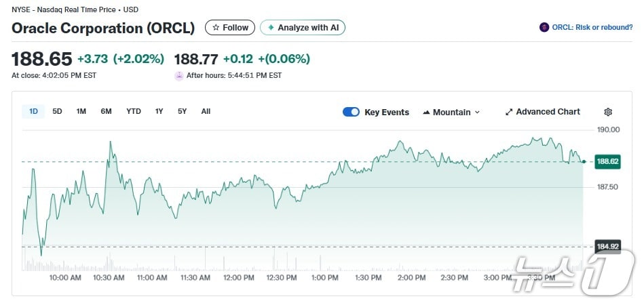Toggle the Key Events switch
Screen dimensions: 644x305
(351, 112)
